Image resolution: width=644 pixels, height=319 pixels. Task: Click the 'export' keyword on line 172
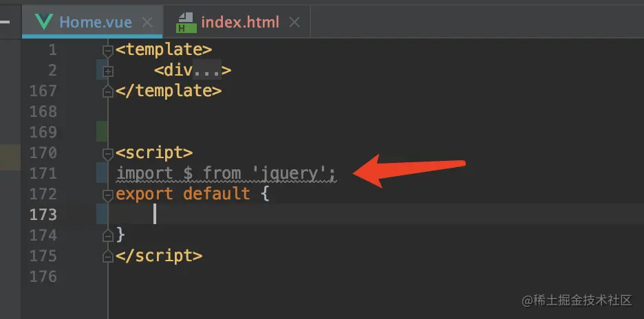[144, 194]
